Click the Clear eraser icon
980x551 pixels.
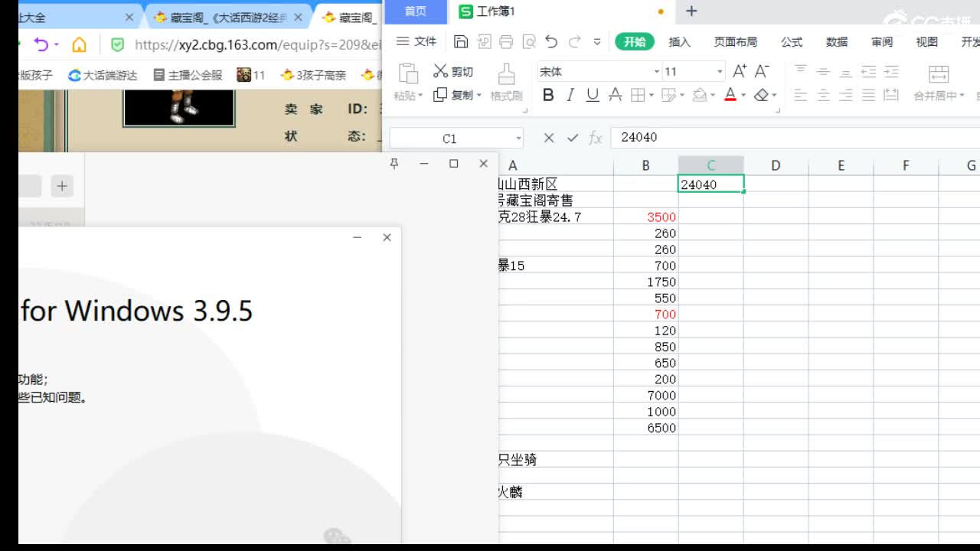click(761, 95)
